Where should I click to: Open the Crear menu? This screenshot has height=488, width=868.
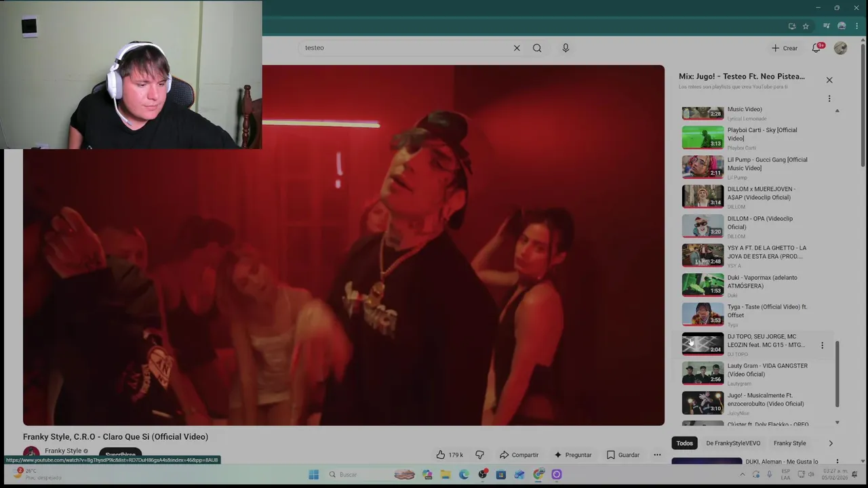[785, 48]
